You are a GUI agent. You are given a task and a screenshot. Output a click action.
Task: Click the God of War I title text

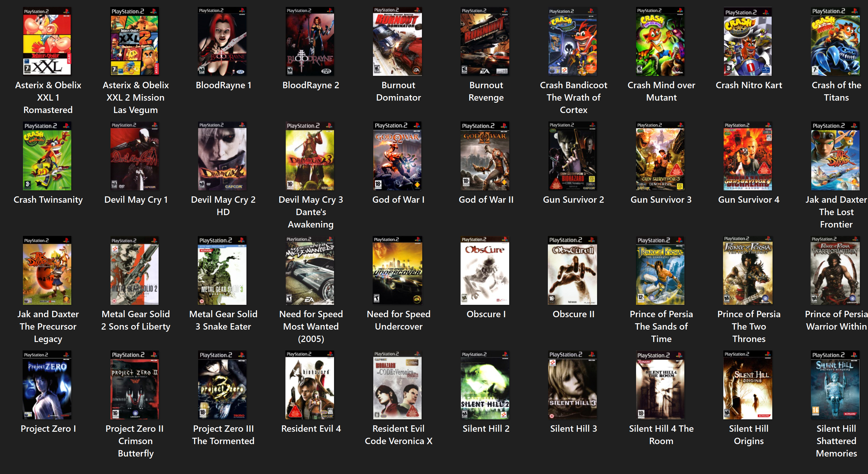tap(398, 200)
